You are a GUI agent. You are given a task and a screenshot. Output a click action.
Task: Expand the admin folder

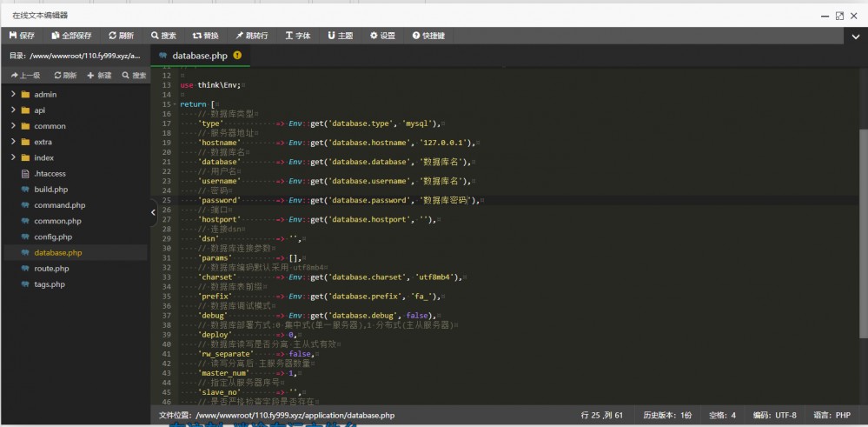coord(13,94)
